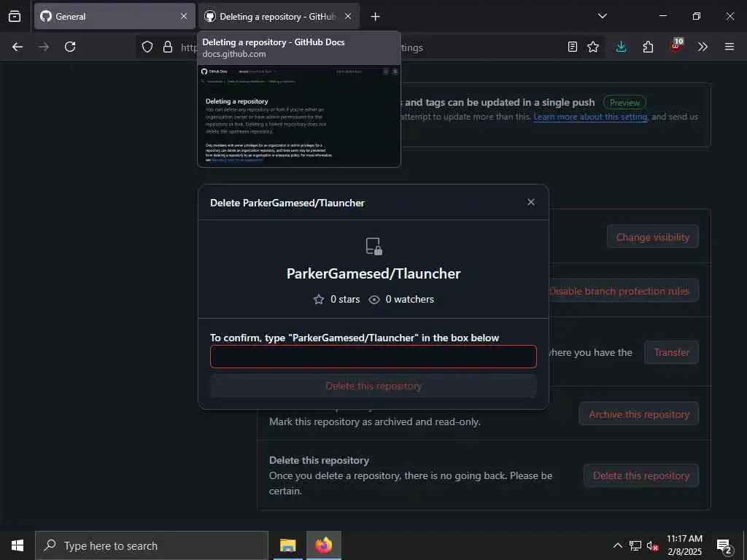Close the Deleting a repository tab

point(348,16)
